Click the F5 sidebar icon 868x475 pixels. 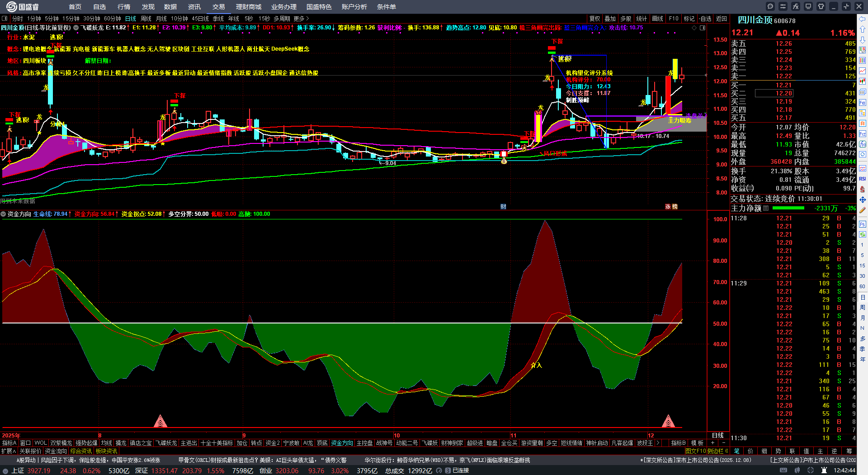click(x=863, y=224)
